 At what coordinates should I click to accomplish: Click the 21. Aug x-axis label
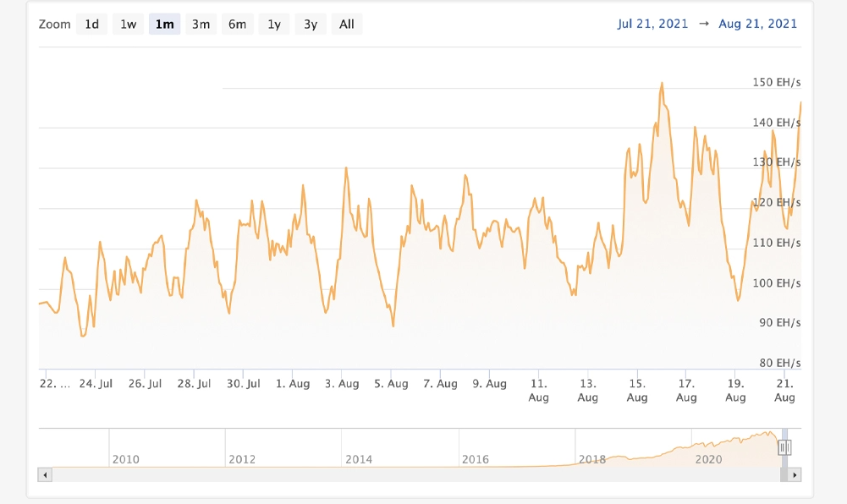point(784,391)
